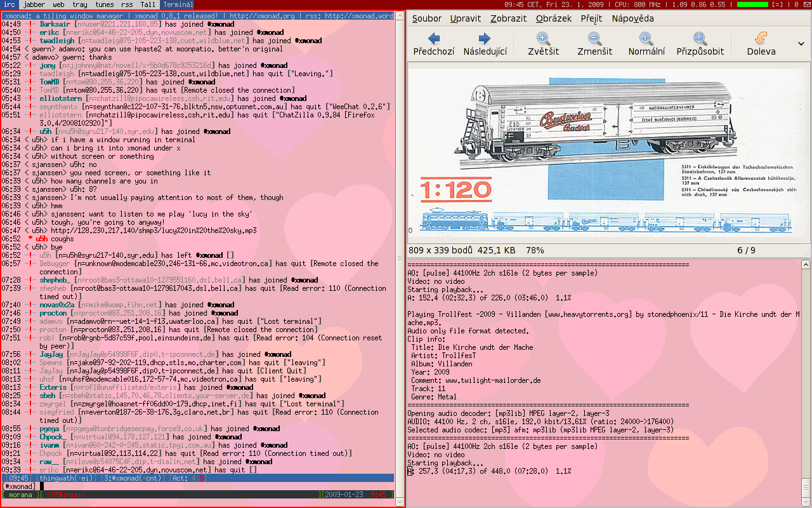Click the Title: Die Kirche undt der Mache line
Viewport: 812px width, 508px height.
(x=472, y=347)
